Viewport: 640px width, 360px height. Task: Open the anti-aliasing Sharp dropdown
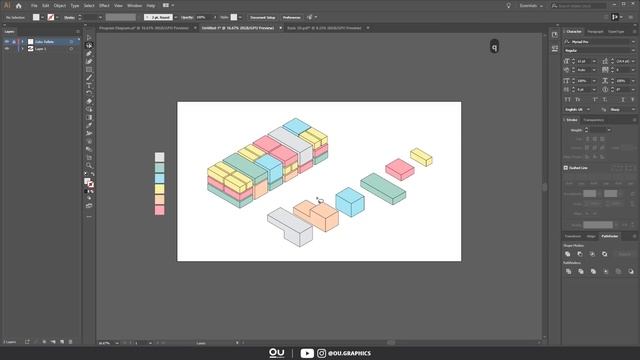point(622,109)
